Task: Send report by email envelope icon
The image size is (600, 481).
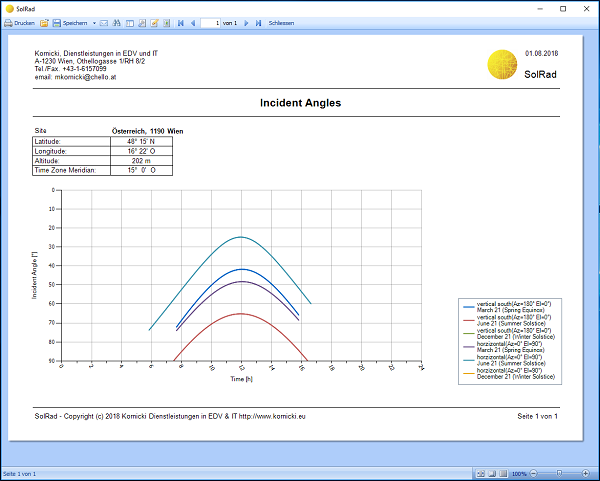Action: pyautogui.click(x=104, y=22)
